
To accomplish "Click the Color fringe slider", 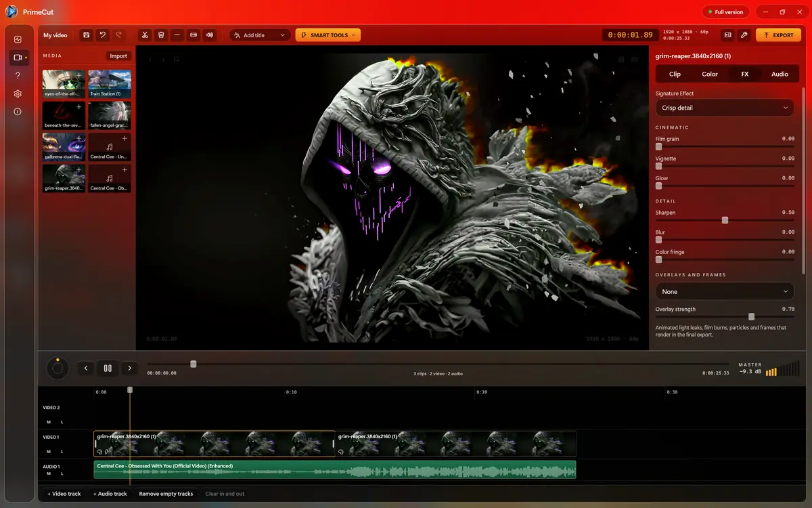I will [725, 259].
